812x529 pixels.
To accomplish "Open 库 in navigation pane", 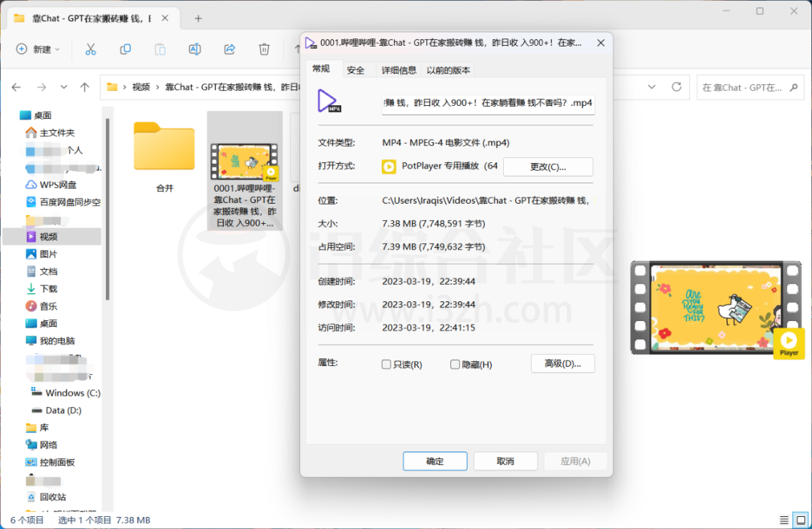I will click(38, 428).
